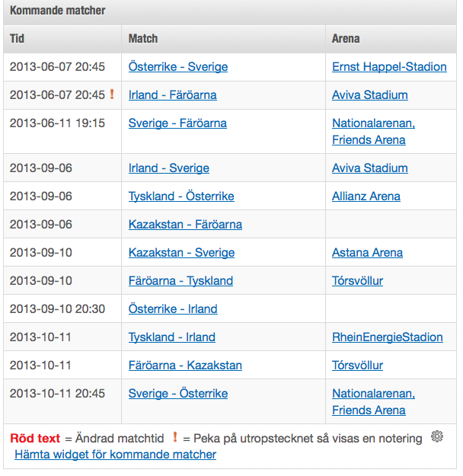Open Sverige - Färöarna match on 2013-06-11
463x476 pixels.
(x=177, y=123)
